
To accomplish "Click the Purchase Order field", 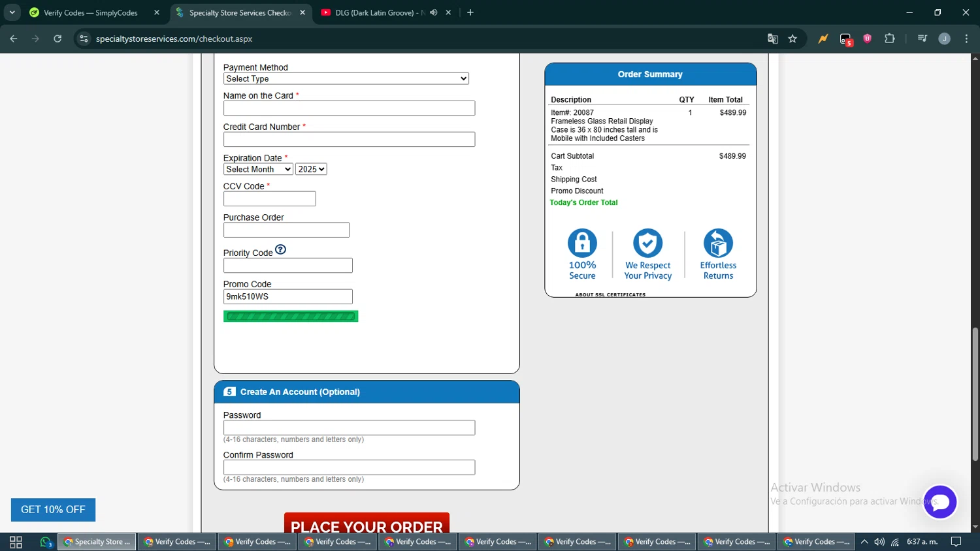I will click(x=286, y=230).
